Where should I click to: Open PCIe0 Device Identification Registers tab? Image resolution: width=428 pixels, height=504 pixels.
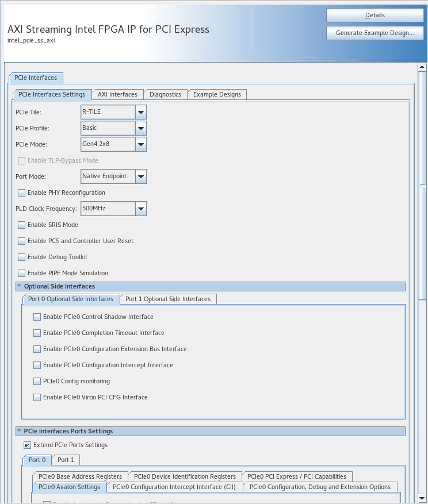(x=185, y=476)
